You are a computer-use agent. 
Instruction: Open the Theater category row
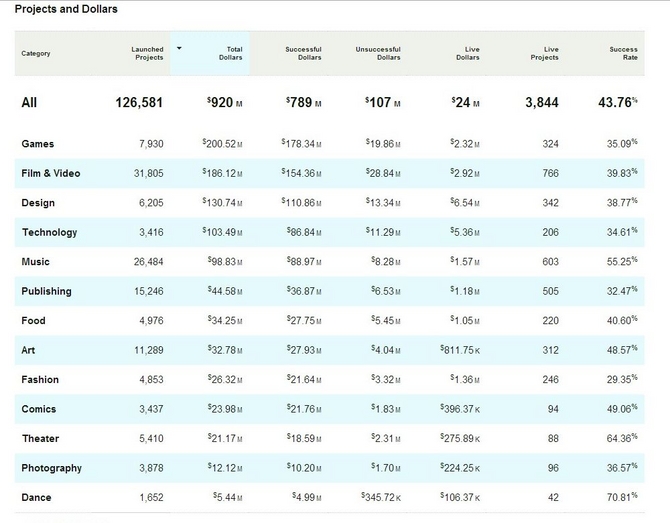(329, 439)
